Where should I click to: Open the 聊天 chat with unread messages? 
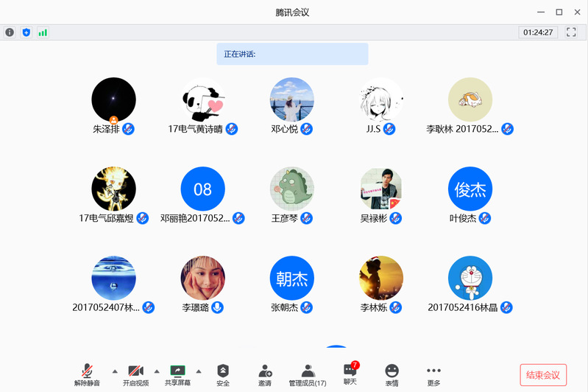(350, 374)
